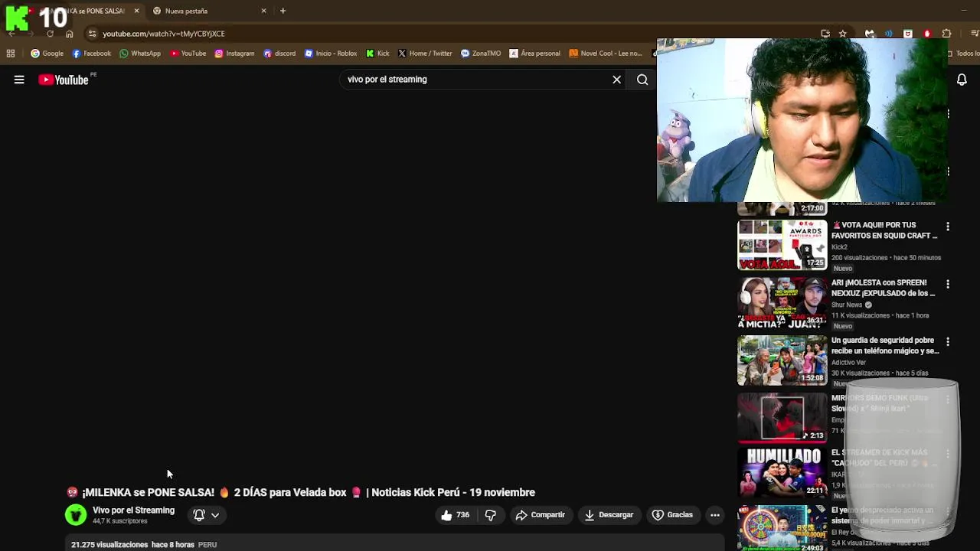The height and width of the screenshot is (551, 980).
Task: Open the ZonaTMO bookmark
Action: [481, 54]
